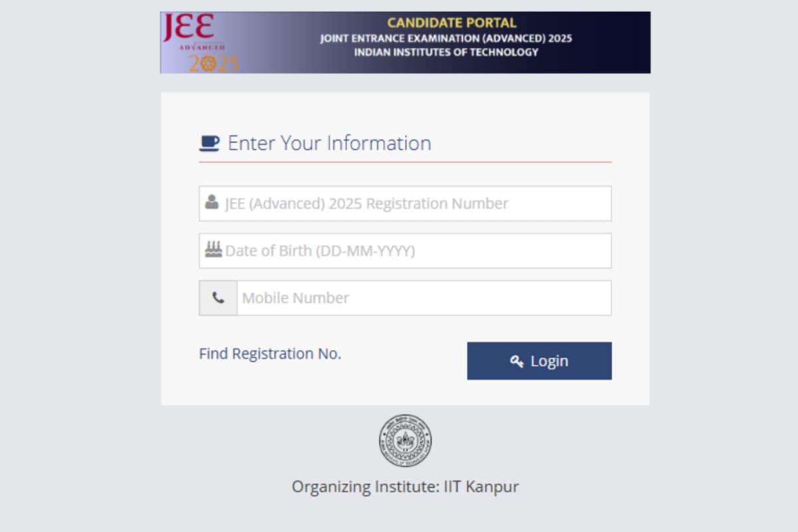Screen dimensions: 798x532
Task: Click the key icon on the Login button
Action: pos(517,361)
